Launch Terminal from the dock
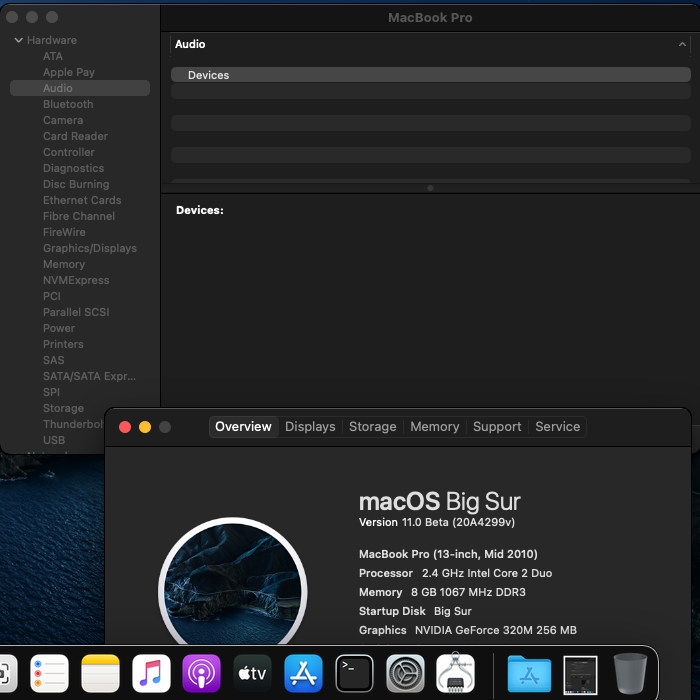Screen dimensions: 700x700 point(354,673)
